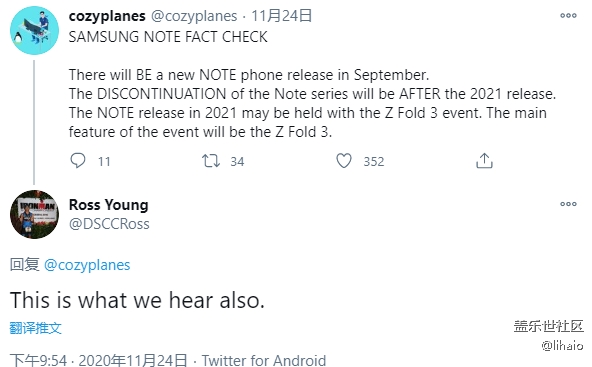The image size is (592, 367).
Task: View the 352 likes count
Action: pyautogui.click(x=374, y=162)
